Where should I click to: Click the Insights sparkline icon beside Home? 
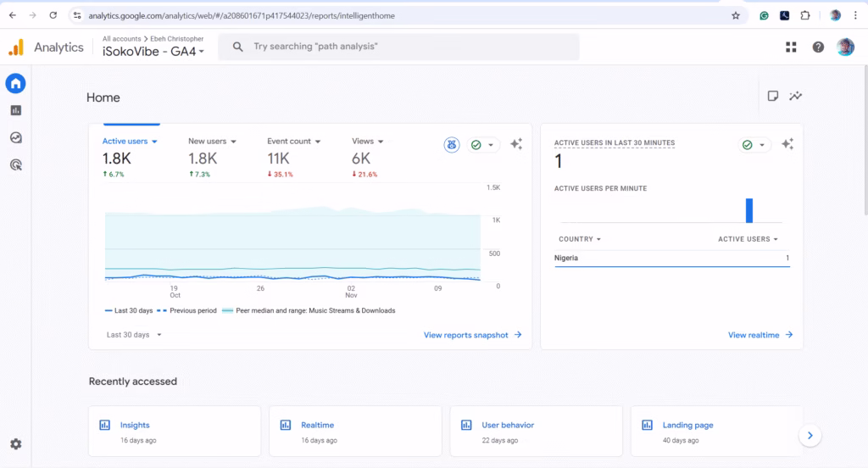[x=795, y=96]
